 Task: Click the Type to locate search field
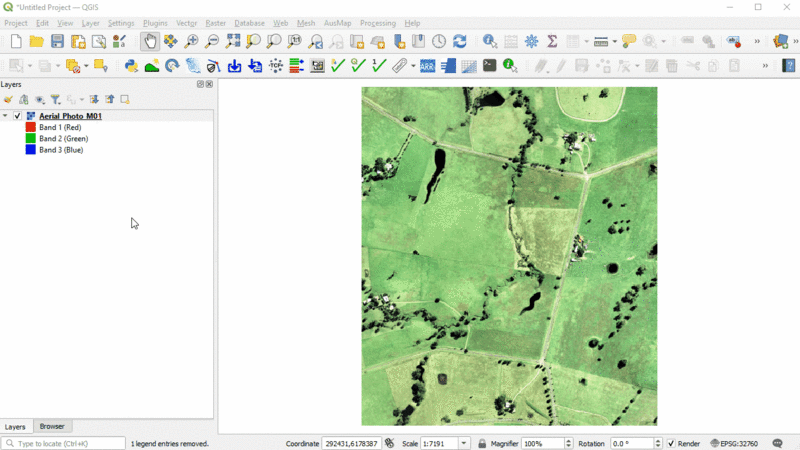click(x=65, y=443)
